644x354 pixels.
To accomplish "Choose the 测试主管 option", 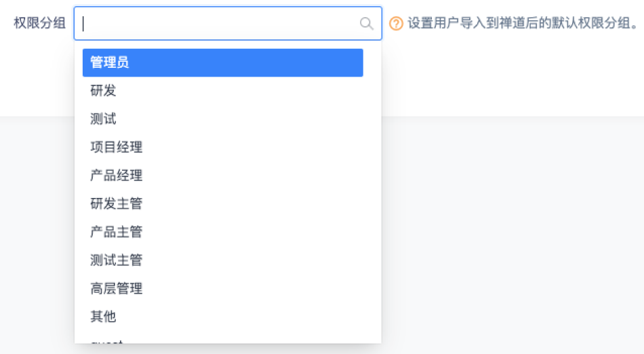I will coord(116,260).
